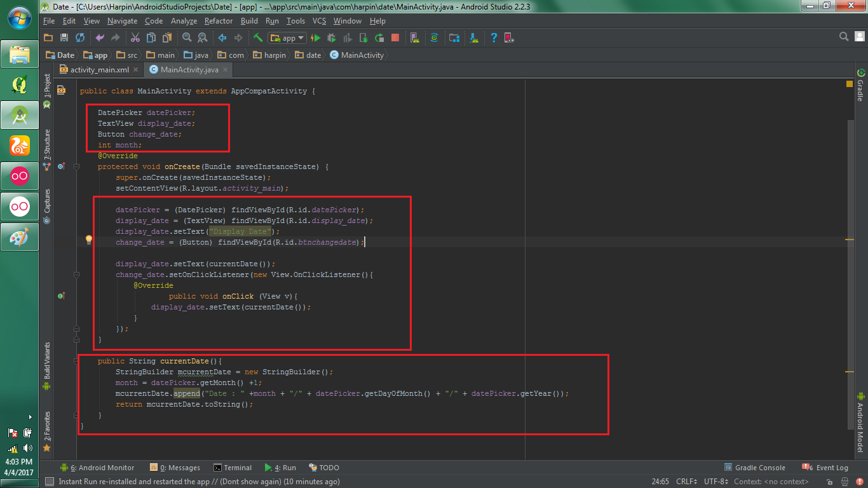Click the Undo arrow icon
This screenshot has width=868, height=488.
click(x=100, y=38)
